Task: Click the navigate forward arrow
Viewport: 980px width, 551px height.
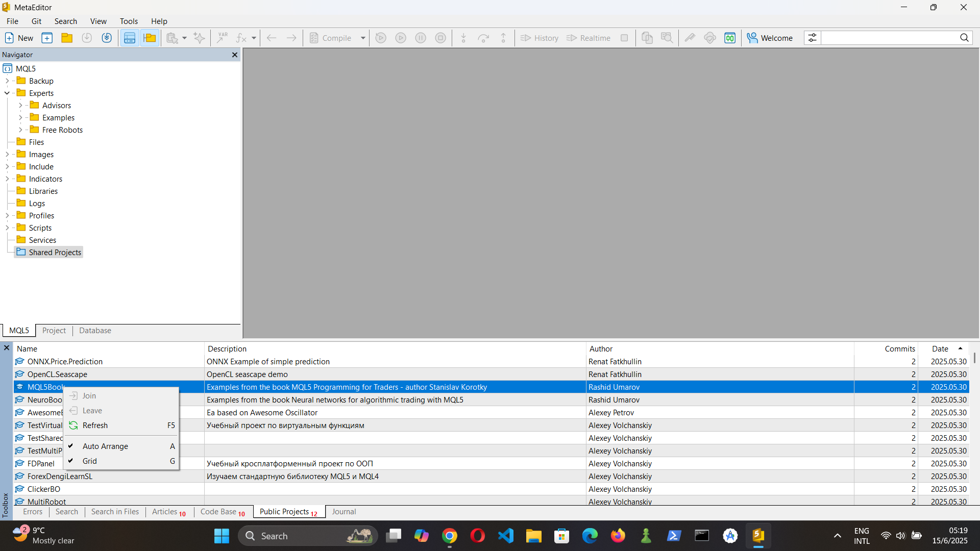Action: (291, 38)
